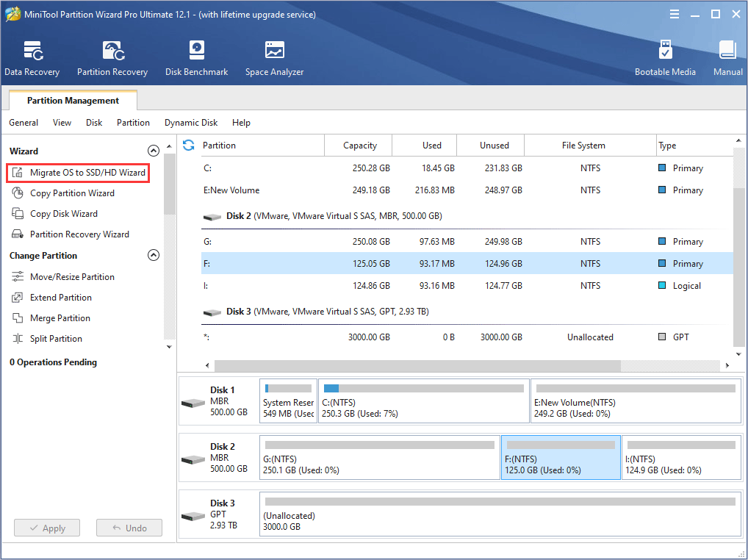Viewport: 748px width, 560px height.
Task: Open the Help menu
Action: (241, 123)
